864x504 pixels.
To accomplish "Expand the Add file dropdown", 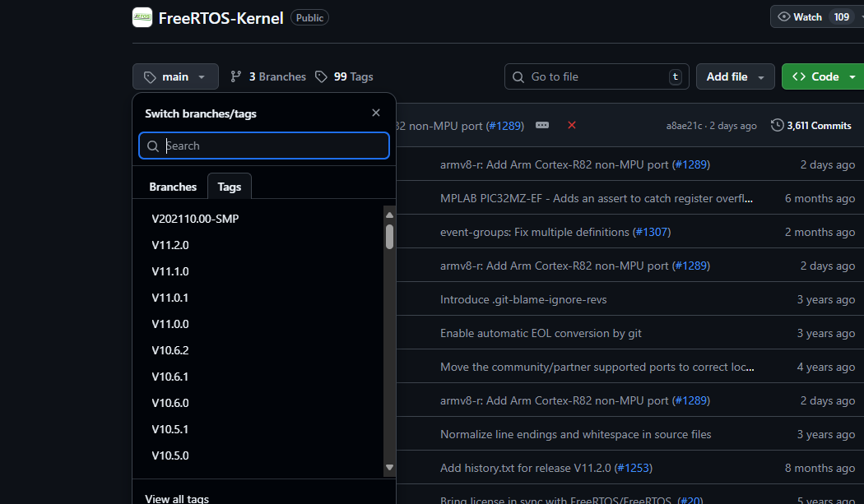I will tap(735, 76).
